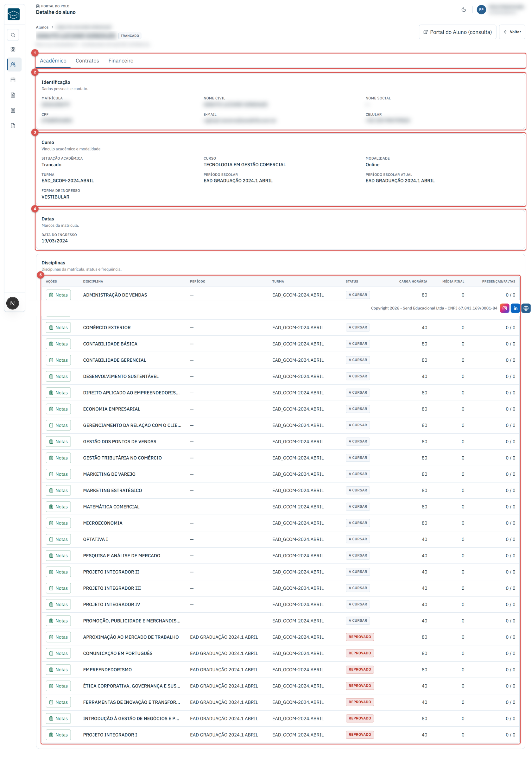The width and height of the screenshot is (532, 773).
Task: Go to Alunos in the breadcrumb
Action: click(x=42, y=27)
